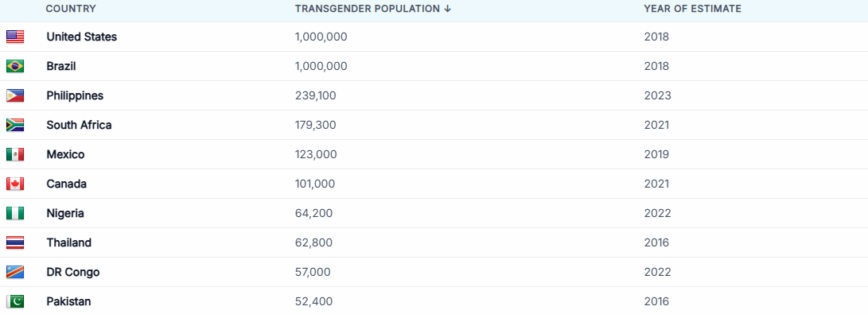
Task: Open the United States country link
Action: [82, 37]
